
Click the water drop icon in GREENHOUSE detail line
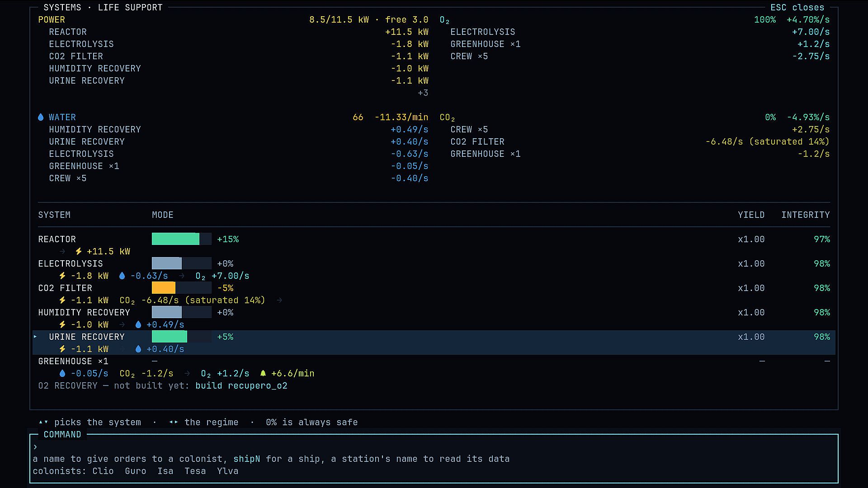click(62, 373)
